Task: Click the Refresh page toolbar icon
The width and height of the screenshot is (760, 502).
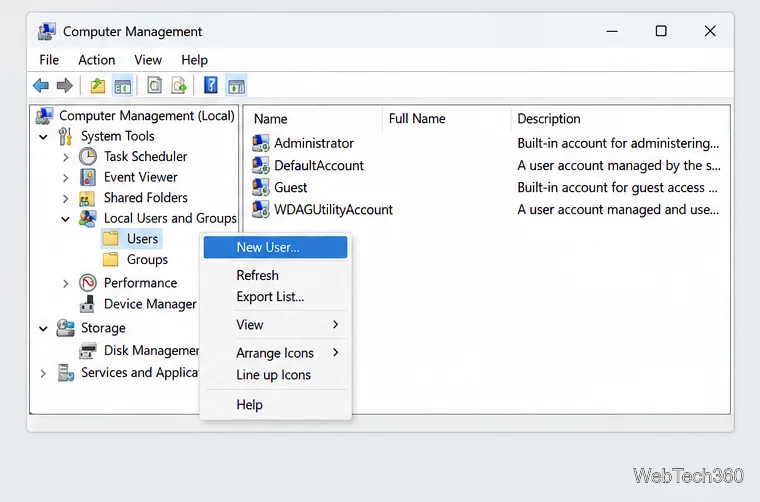Action: coord(155,86)
